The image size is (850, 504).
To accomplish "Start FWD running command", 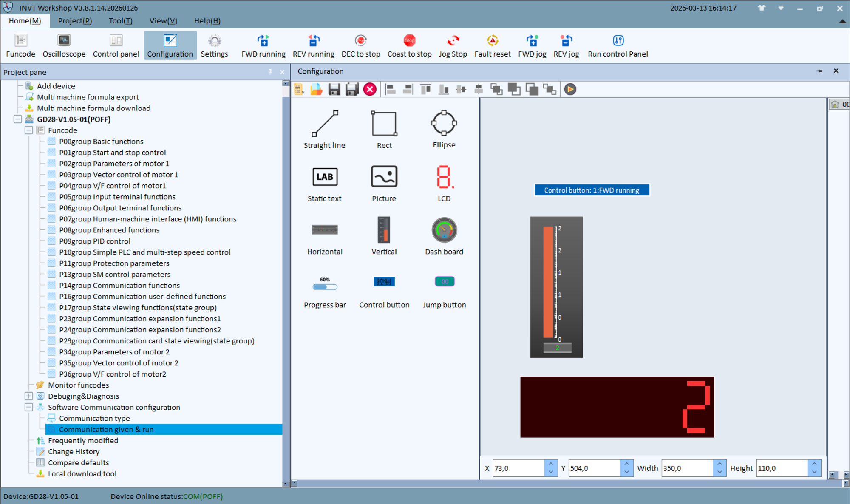I will 263,45.
